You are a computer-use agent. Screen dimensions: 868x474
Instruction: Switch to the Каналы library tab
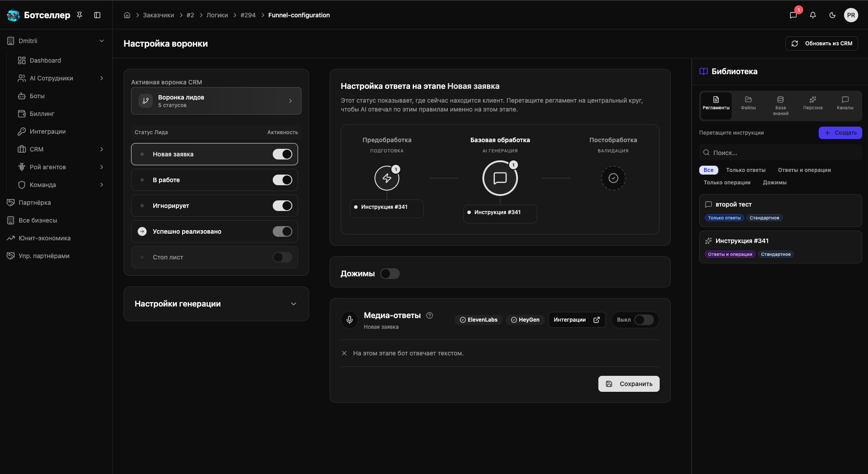tap(845, 106)
